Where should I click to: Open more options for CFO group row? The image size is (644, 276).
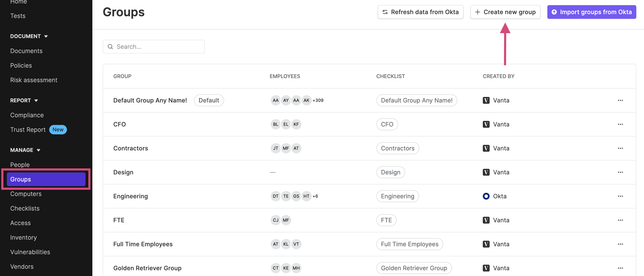pyautogui.click(x=620, y=124)
